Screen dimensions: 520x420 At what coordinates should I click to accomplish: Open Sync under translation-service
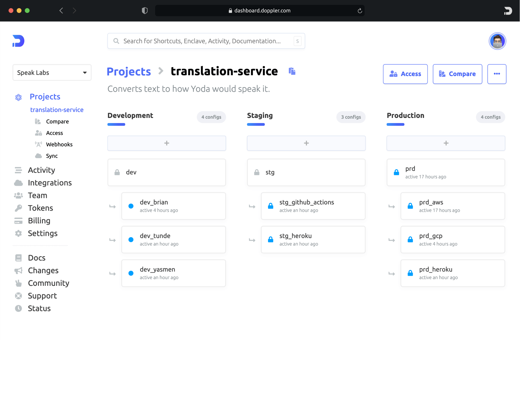[52, 156]
